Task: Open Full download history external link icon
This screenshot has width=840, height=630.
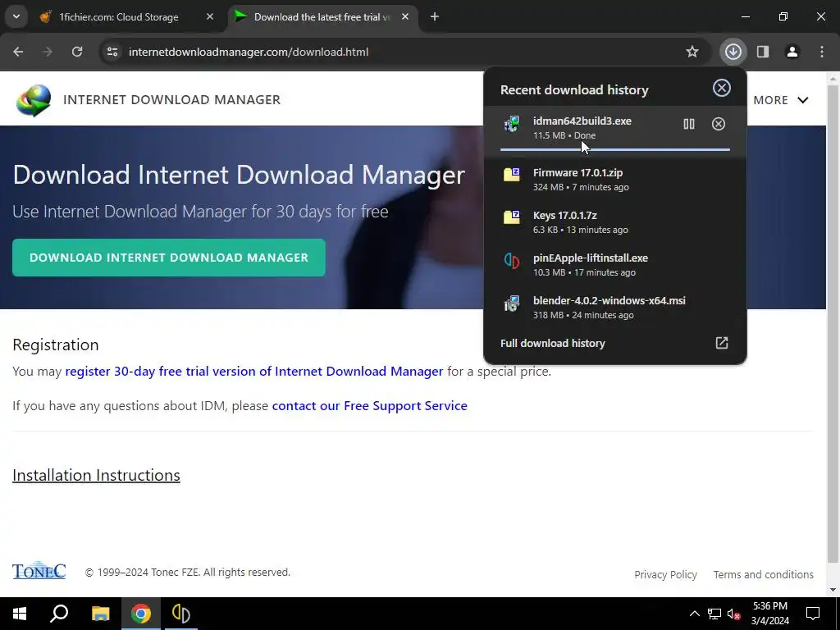Action: pyautogui.click(x=722, y=343)
